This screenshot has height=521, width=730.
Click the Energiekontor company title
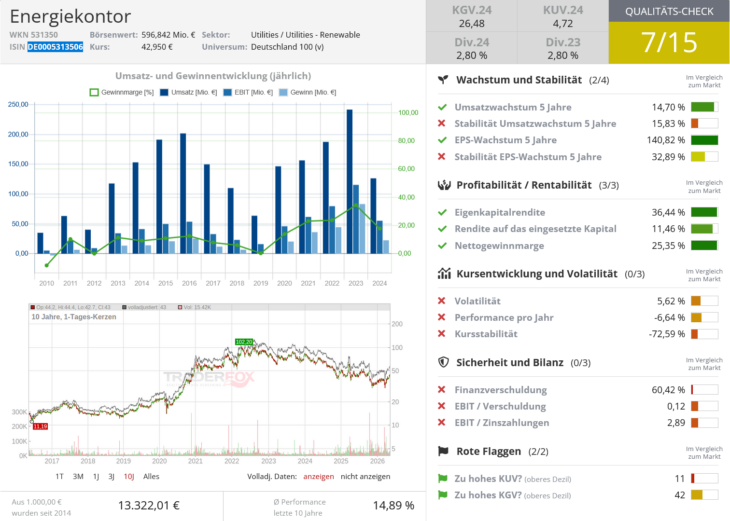tap(70, 16)
